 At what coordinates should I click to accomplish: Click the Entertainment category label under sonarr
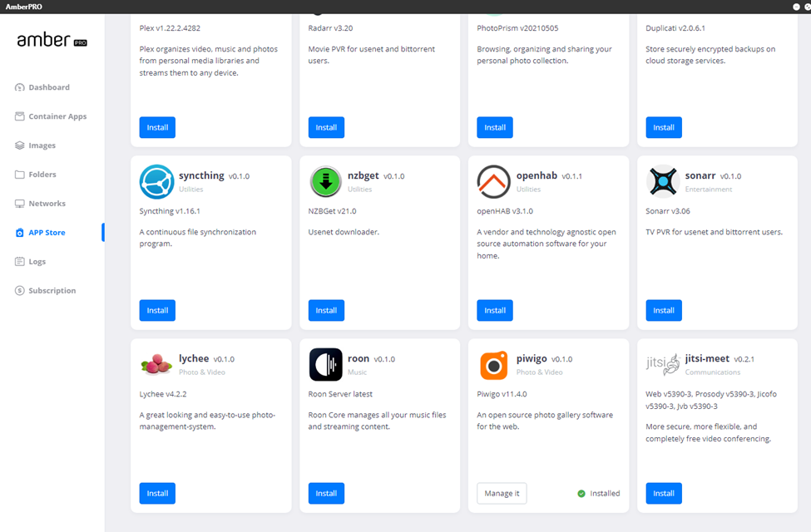click(709, 190)
